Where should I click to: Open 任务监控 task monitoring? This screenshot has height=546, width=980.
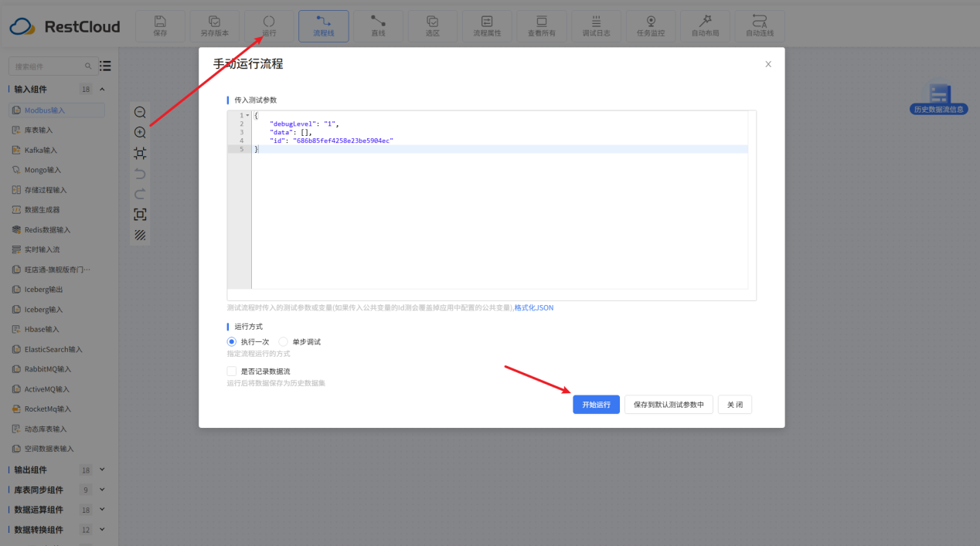[x=651, y=25]
